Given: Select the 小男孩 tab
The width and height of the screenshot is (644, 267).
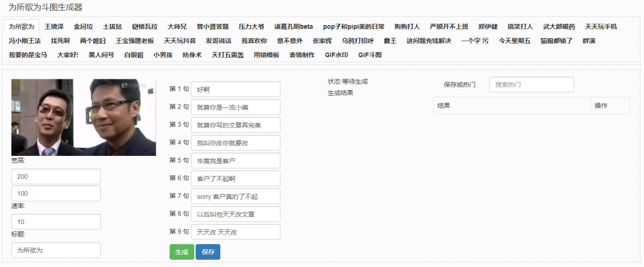Looking at the screenshot, I should 163,55.
